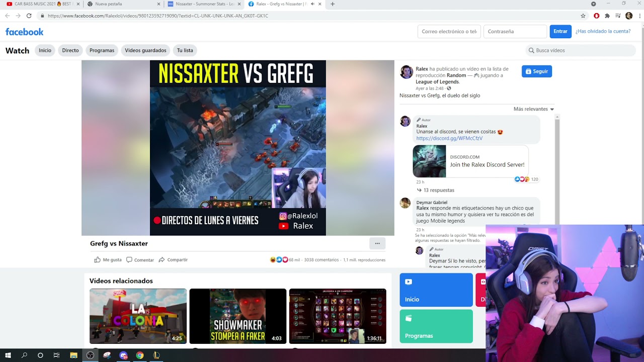Close the CAR BASS MUSIC 2021 tab

(78, 4)
